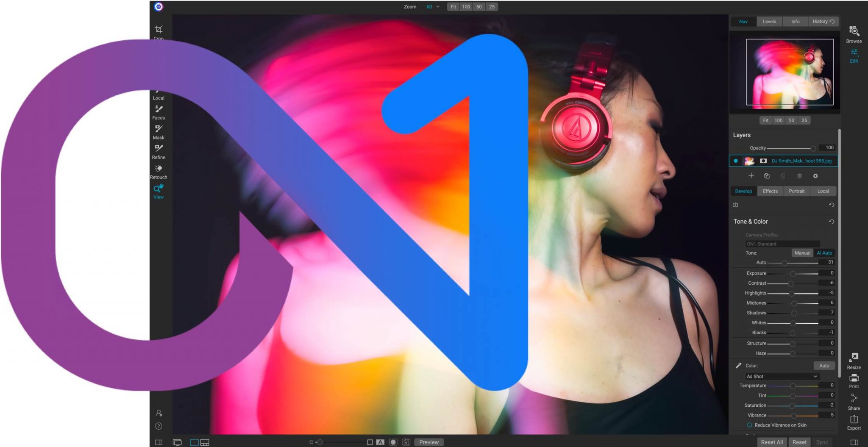Click the bottom bar zoom slider handle
Viewport: 868px width, 447px height.
coord(320,442)
